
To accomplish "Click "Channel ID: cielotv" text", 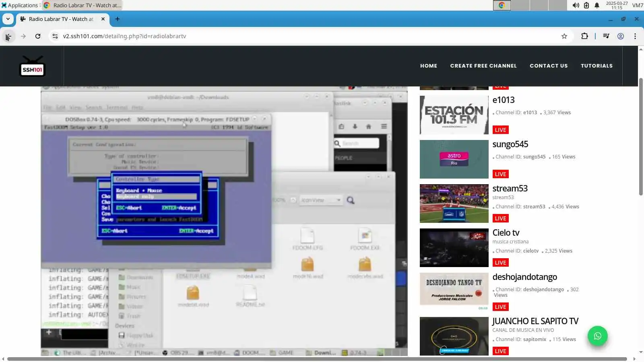I will (517, 251).
